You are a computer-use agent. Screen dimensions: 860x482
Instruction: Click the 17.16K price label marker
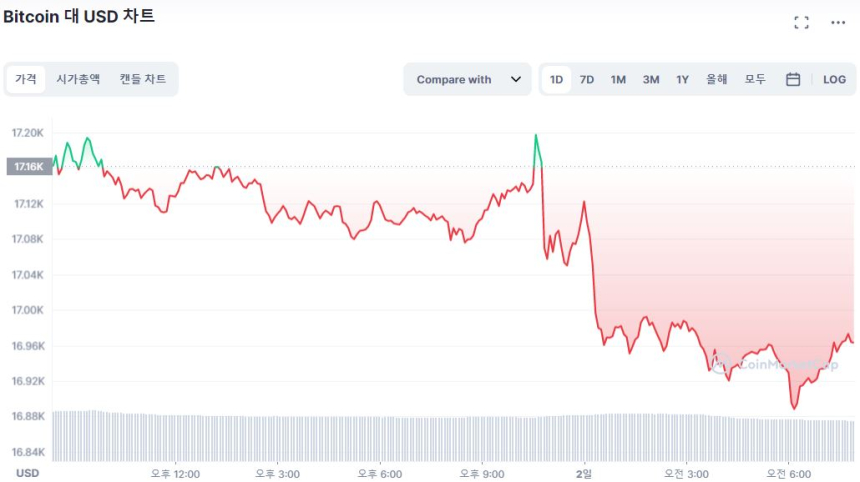pyautogui.click(x=28, y=167)
